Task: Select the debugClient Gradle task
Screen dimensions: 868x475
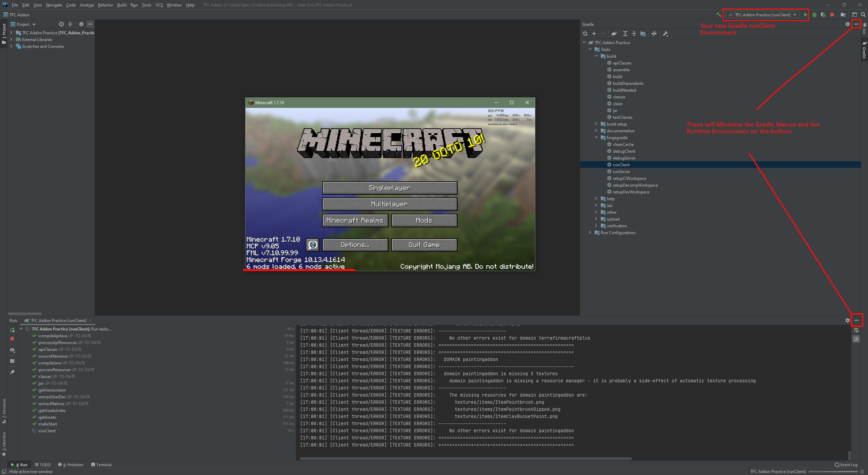Action: click(624, 151)
